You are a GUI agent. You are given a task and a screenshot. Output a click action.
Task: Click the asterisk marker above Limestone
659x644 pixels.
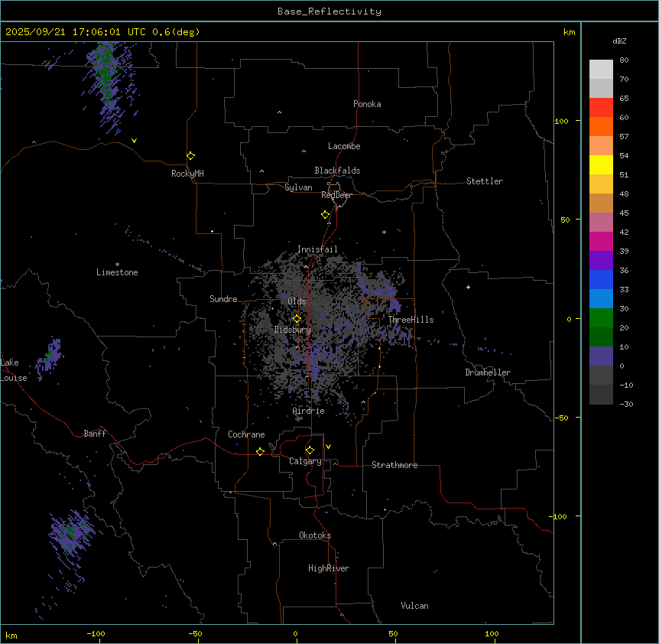coord(117,264)
